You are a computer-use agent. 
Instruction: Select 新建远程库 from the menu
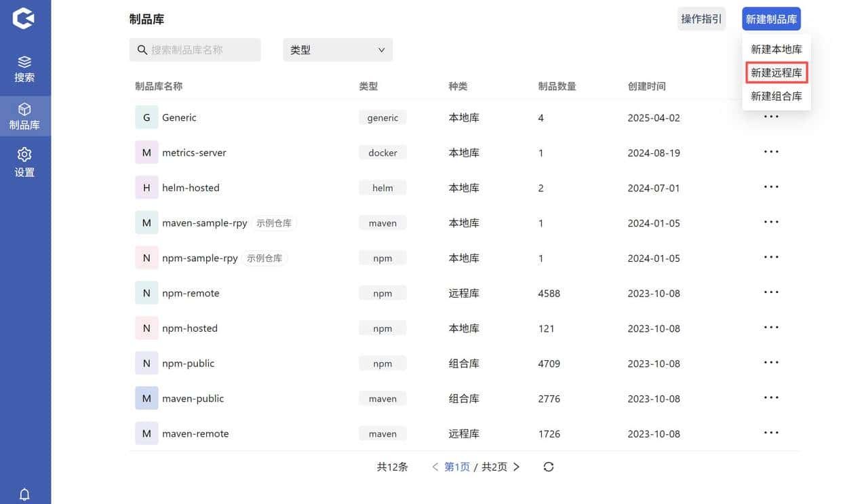776,72
